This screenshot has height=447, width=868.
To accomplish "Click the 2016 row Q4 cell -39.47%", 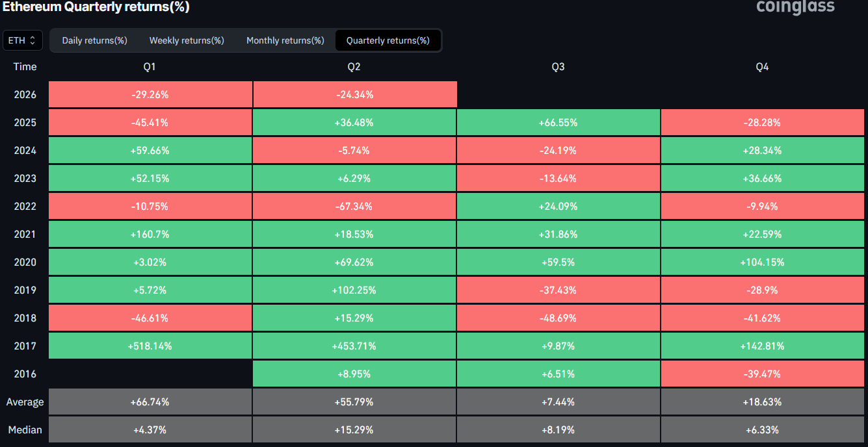I will pos(763,374).
